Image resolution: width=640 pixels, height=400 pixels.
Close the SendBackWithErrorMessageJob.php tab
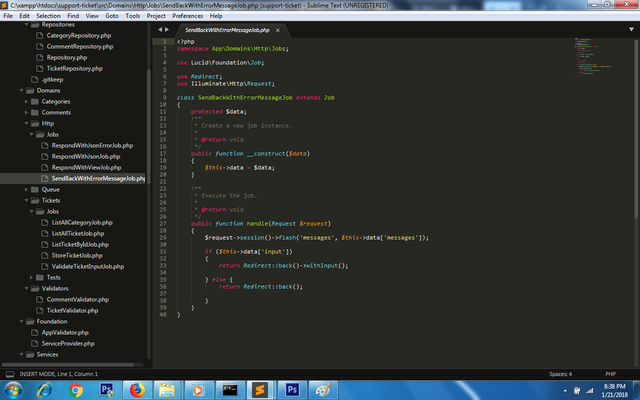[x=278, y=30]
